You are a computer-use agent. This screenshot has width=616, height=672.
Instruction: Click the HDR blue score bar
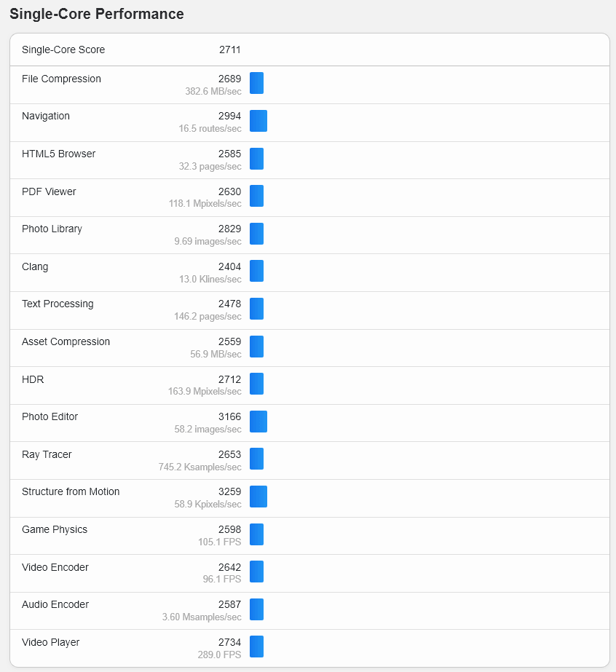pyautogui.click(x=256, y=384)
